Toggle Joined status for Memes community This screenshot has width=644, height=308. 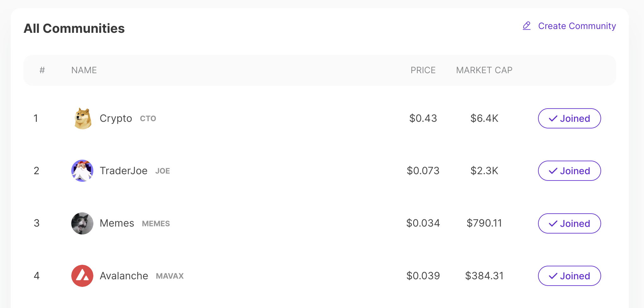tap(569, 223)
